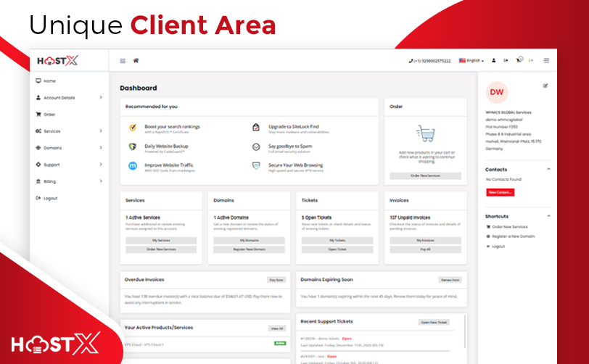The width and height of the screenshot is (589, 364).
Task: Click Logout shortcut in right panel
Action: [496, 247]
